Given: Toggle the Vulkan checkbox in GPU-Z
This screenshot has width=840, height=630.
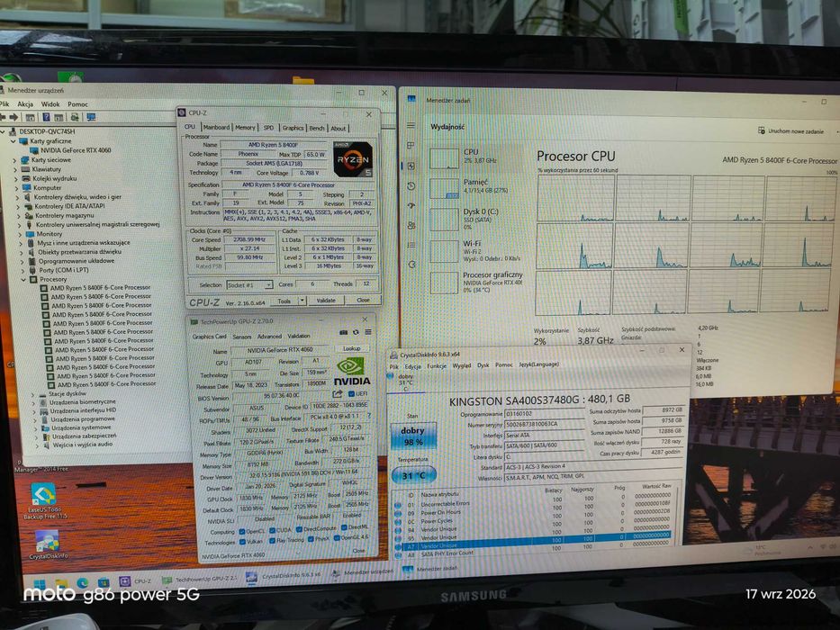Looking at the screenshot, I should pyautogui.click(x=242, y=542).
